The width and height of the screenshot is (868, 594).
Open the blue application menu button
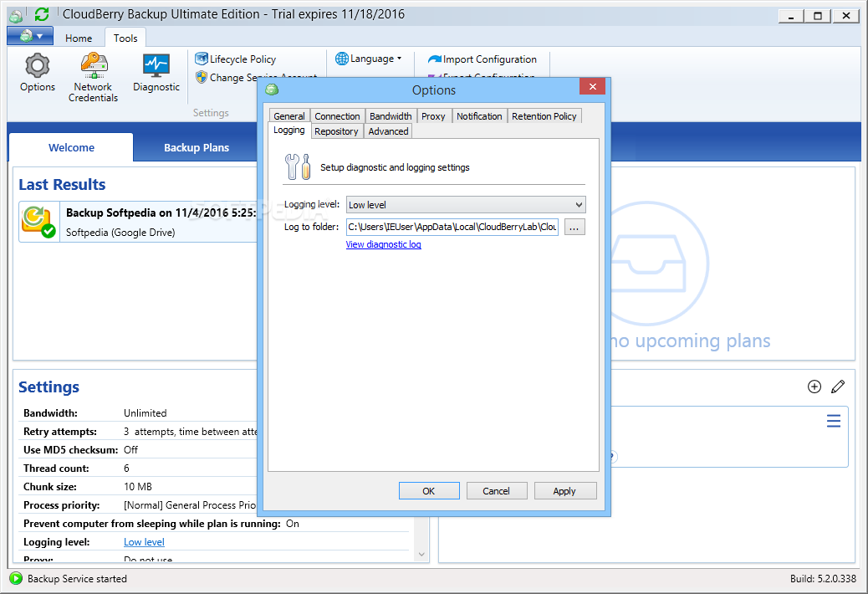click(x=30, y=36)
